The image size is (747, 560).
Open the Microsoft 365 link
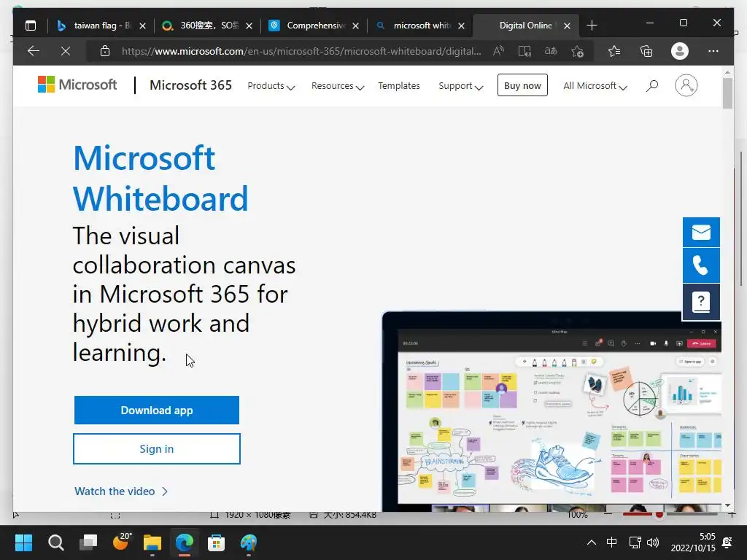click(x=190, y=85)
